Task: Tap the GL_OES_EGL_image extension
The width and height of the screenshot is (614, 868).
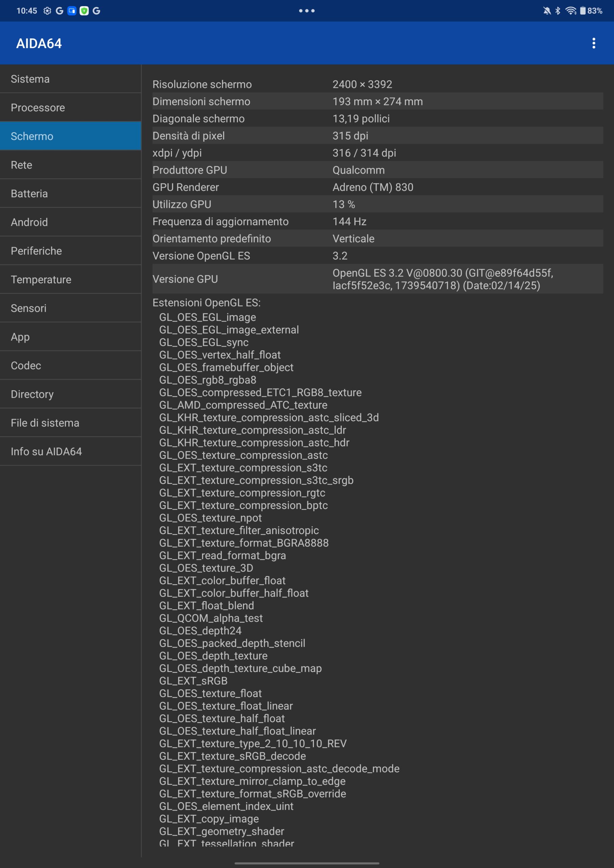Action: click(207, 317)
